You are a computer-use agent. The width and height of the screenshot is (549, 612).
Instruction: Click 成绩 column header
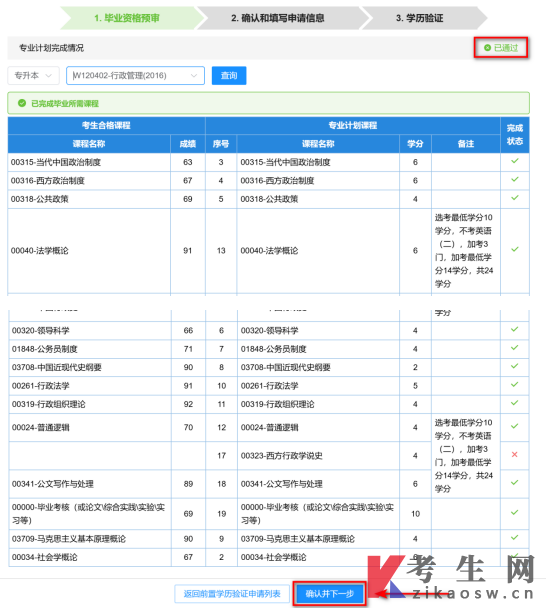point(188,144)
